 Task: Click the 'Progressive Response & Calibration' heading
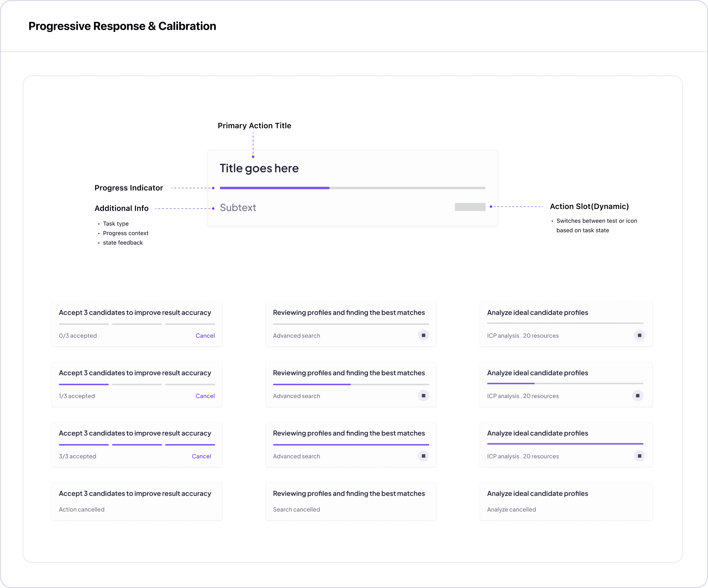tap(122, 26)
